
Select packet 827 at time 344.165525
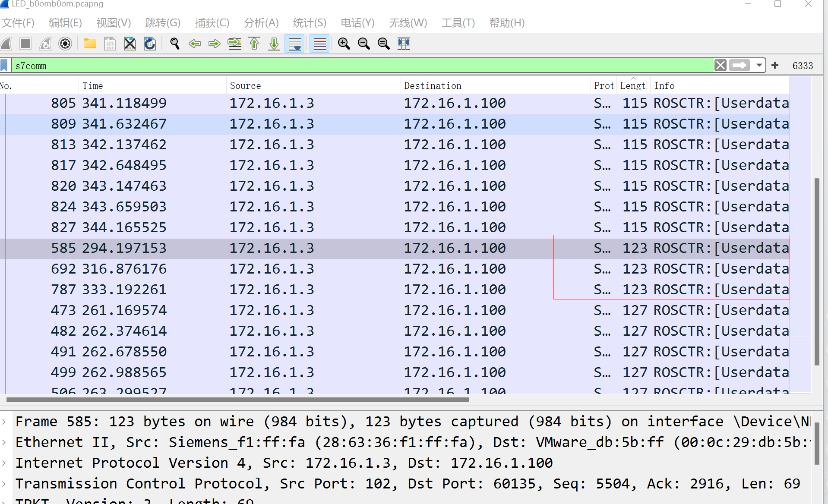pyautogui.click(x=395, y=228)
